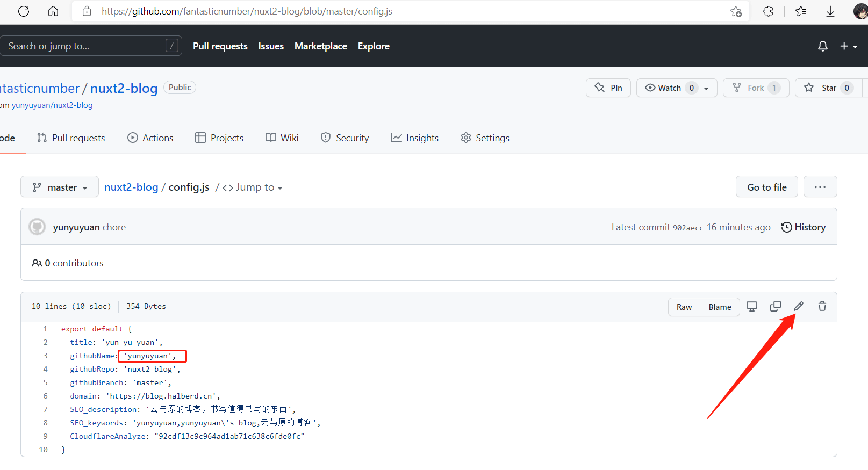Open the master branch selector
Viewport: 868px width, 470px height.
pyautogui.click(x=60, y=187)
